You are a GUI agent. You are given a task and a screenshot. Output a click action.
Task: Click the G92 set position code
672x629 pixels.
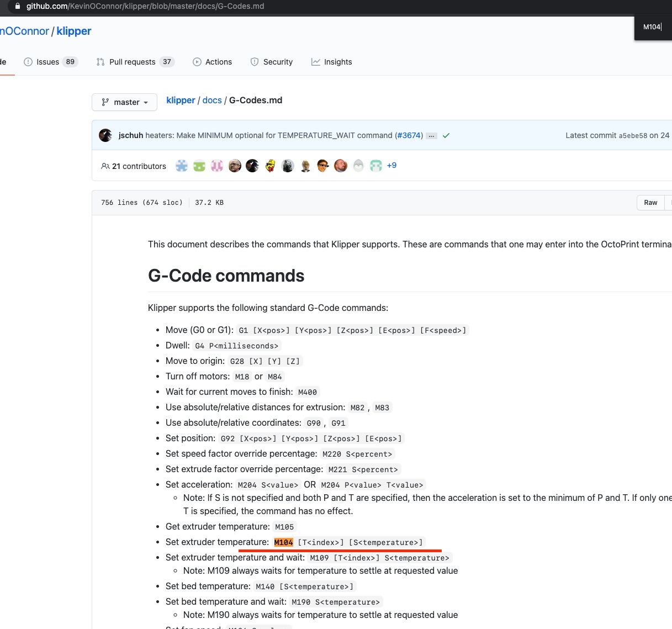tap(311, 438)
